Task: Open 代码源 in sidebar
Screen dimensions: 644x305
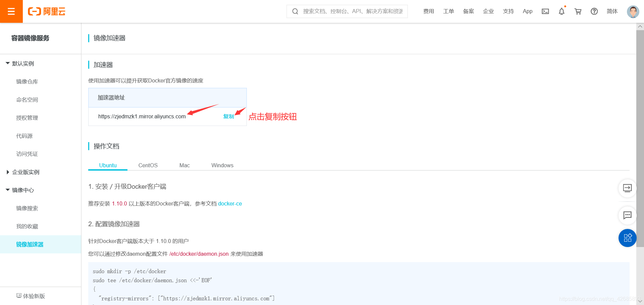Action: [x=24, y=136]
